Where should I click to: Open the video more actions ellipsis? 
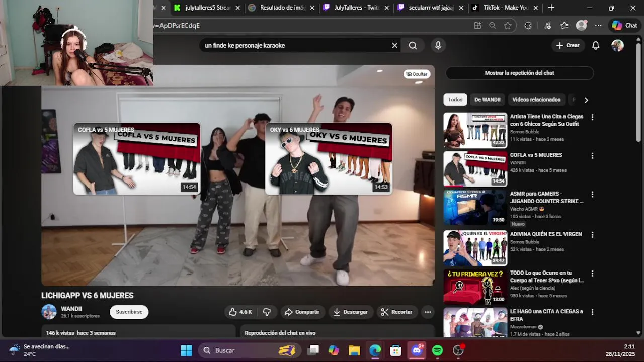click(x=428, y=312)
